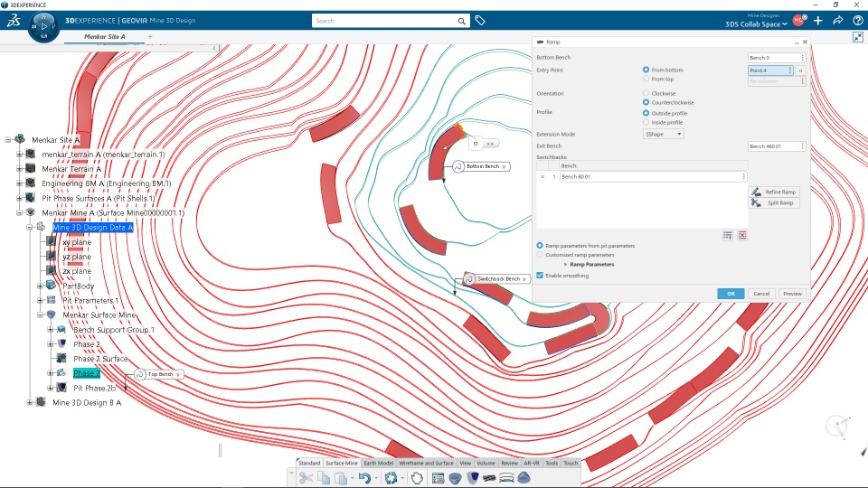The width and height of the screenshot is (868, 488).
Task: Toggle the Enable smoothing checkbox
Action: (x=540, y=275)
